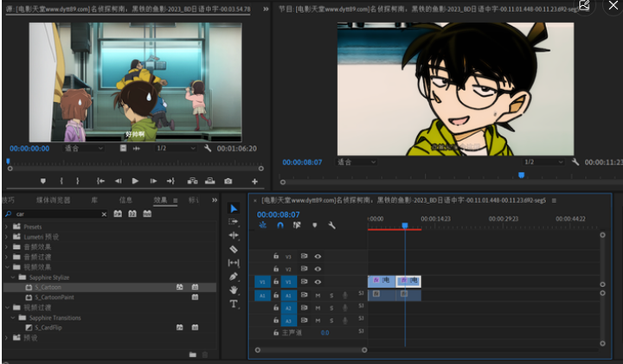Select the Type tool
The width and height of the screenshot is (623, 364).
[234, 304]
